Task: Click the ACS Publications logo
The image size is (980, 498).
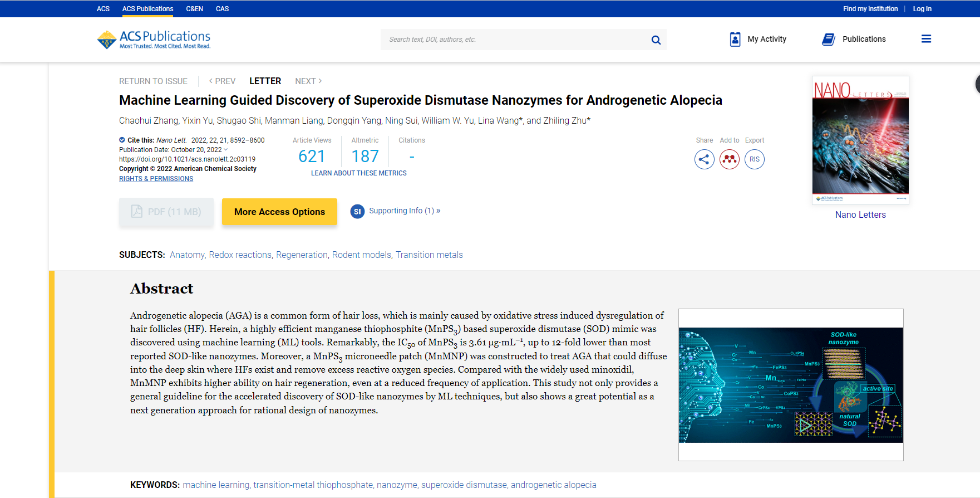Action: [154, 40]
